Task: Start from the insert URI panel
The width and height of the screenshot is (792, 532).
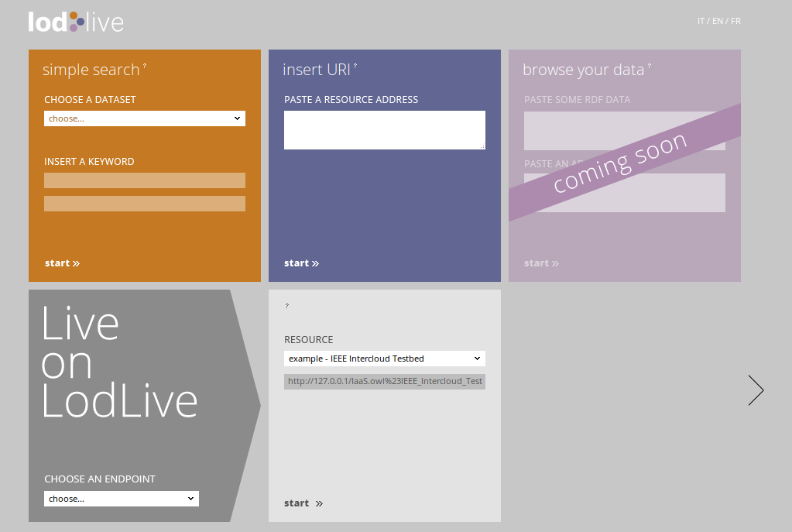Action: click(x=301, y=263)
